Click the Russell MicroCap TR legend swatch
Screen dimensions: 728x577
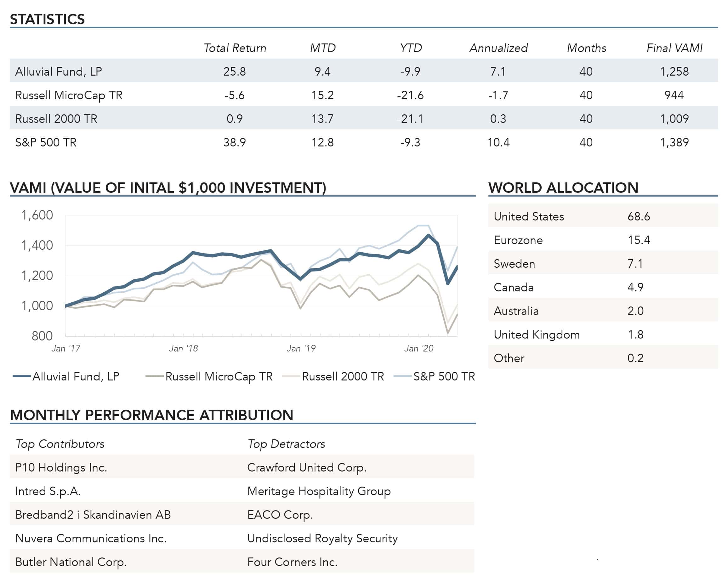tap(154, 376)
